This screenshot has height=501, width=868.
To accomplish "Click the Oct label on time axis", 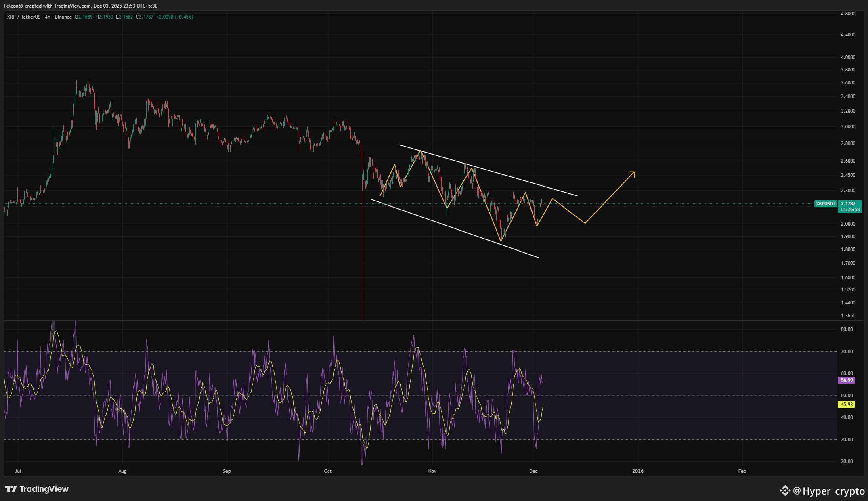I will [328, 471].
